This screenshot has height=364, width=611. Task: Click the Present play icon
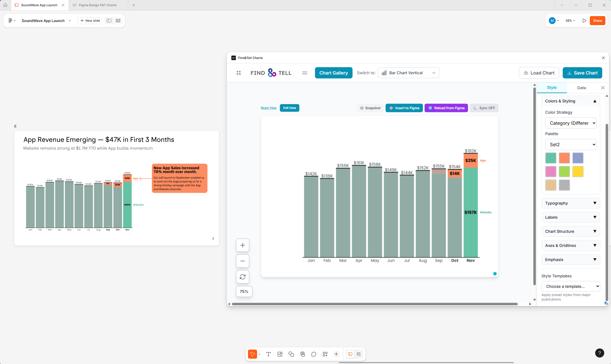pyautogui.click(x=584, y=21)
